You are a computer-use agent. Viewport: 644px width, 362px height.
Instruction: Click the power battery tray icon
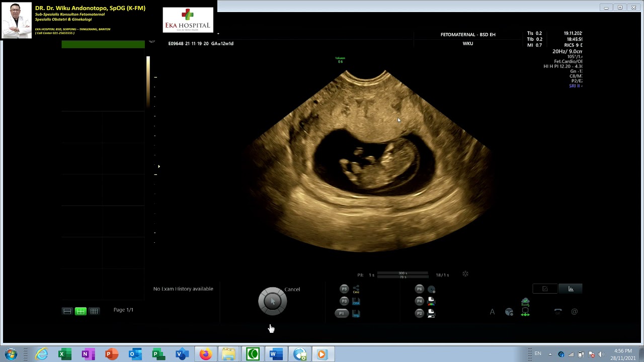tap(581, 354)
